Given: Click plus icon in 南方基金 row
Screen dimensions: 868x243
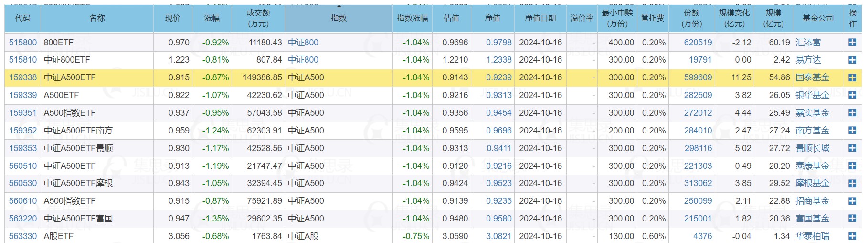Looking at the screenshot, I should pos(852,131).
